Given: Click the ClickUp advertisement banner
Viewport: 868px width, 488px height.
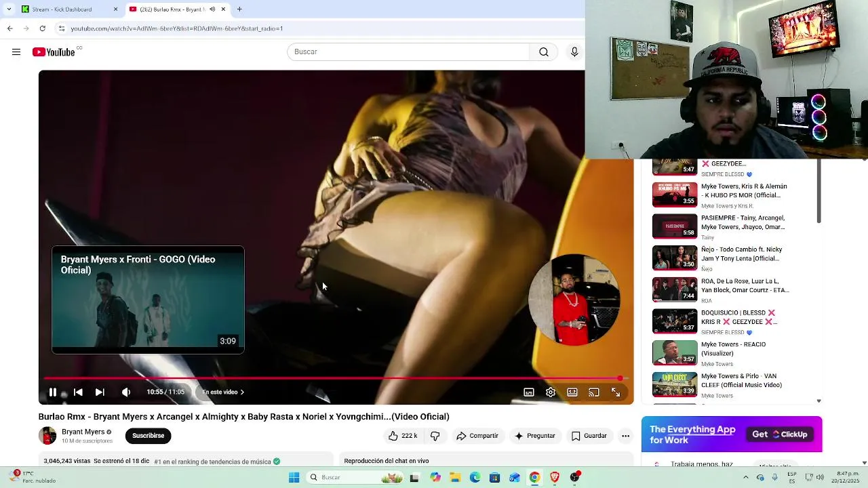Looking at the screenshot, I should (732, 434).
